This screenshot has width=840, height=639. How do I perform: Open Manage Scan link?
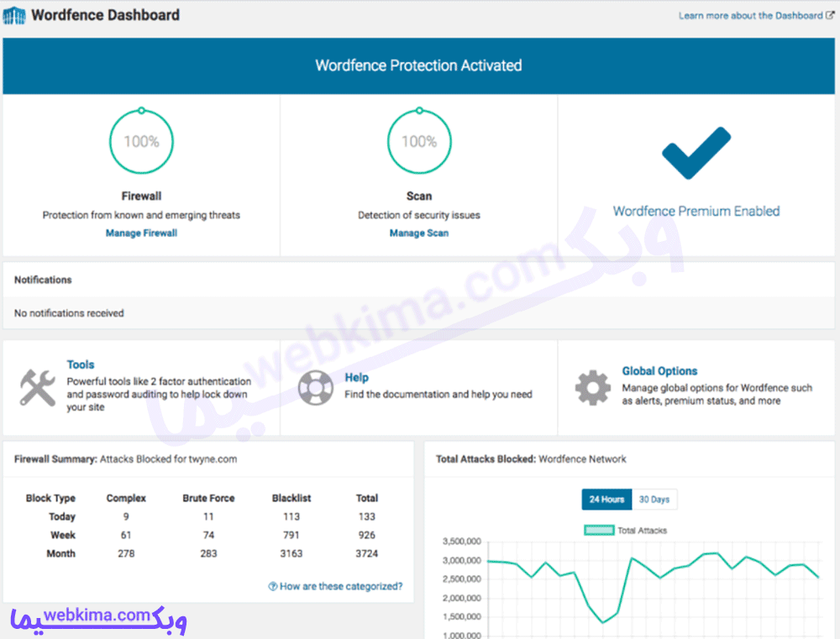[x=419, y=233]
